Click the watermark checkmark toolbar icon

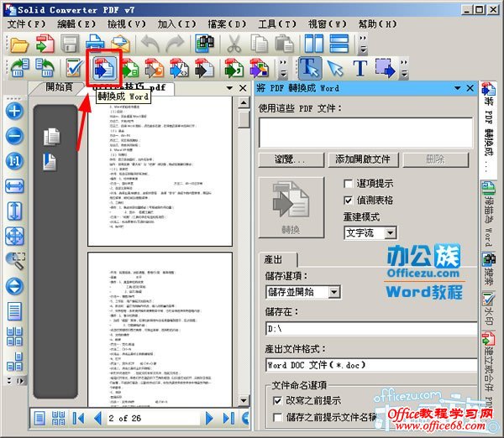click(x=74, y=68)
